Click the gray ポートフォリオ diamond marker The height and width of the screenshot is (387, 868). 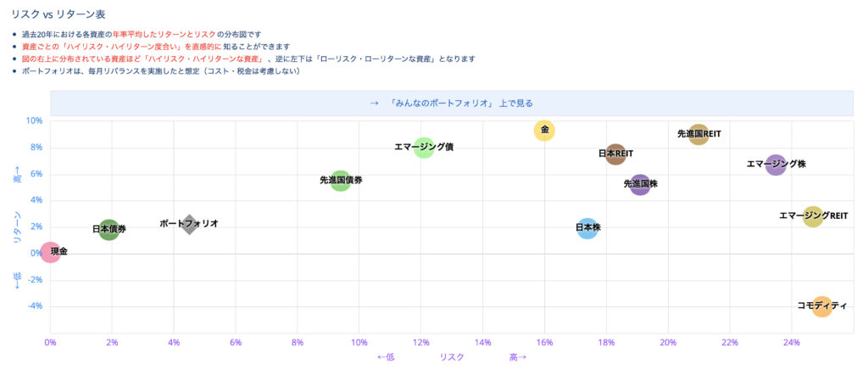[x=189, y=224]
